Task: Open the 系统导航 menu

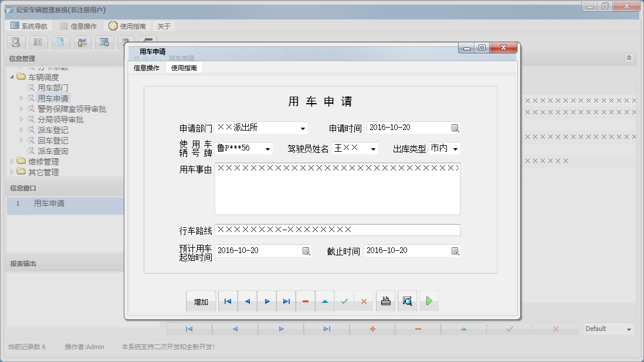Action: click(29, 26)
